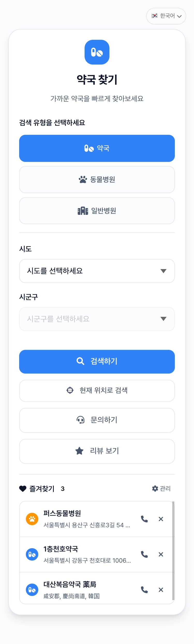Open 문의하기 contact support
The width and height of the screenshot is (194, 644).
(97, 420)
